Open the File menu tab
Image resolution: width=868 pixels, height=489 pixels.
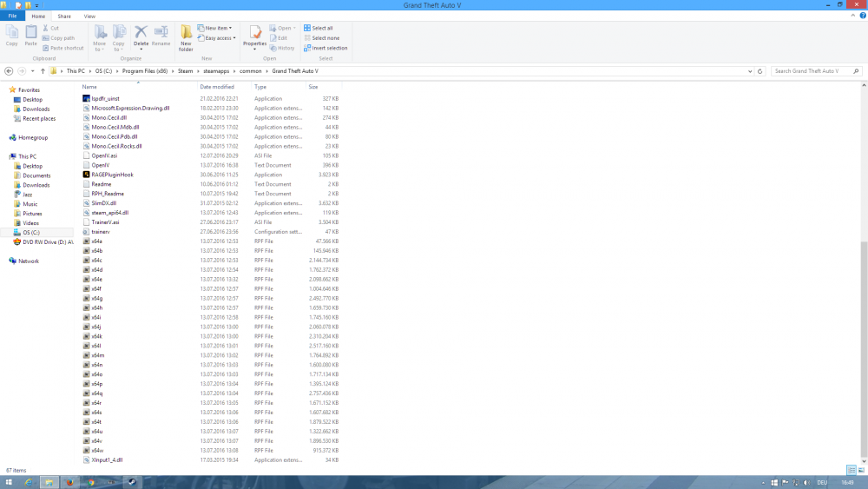[12, 16]
